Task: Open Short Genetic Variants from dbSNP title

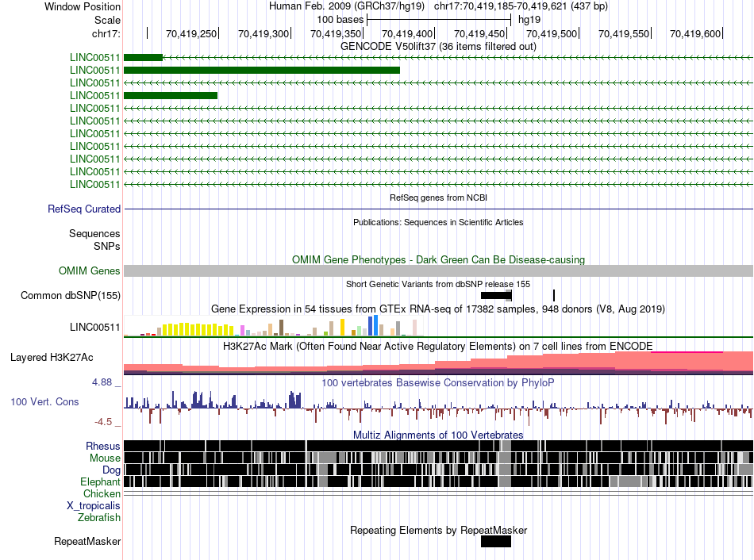Action: tap(438, 284)
